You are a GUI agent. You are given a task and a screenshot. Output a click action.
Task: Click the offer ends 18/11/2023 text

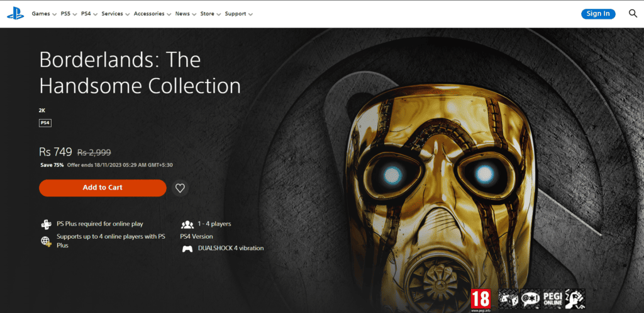pos(120,165)
